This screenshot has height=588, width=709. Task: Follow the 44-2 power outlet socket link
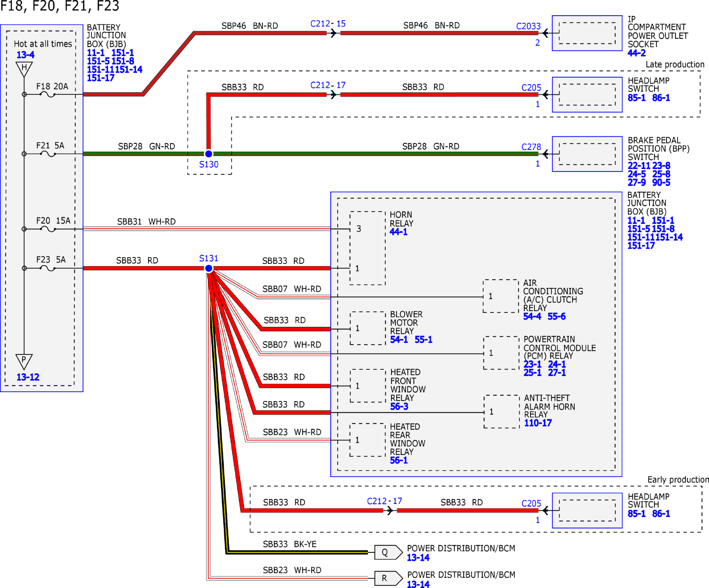point(637,53)
